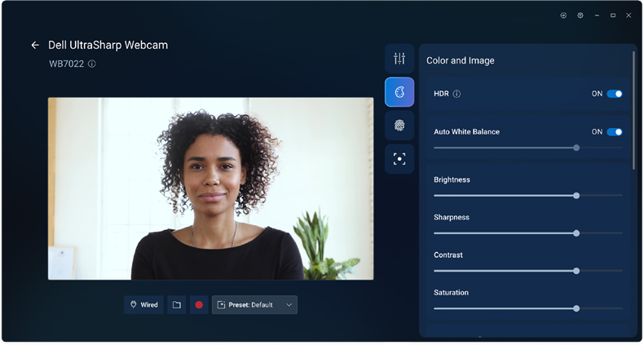Click the Brightness slider handle
Viewport: 644px width, 345px height.
click(x=576, y=196)
